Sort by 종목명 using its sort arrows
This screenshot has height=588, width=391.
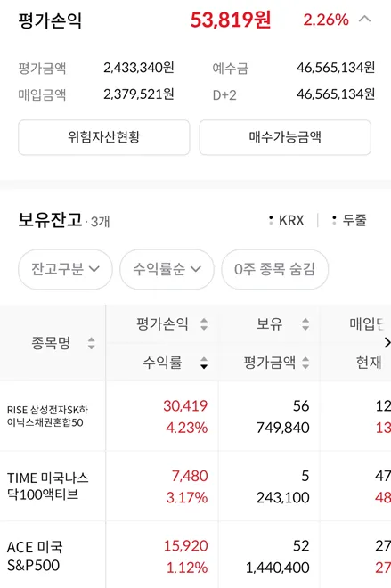[91, 343]
